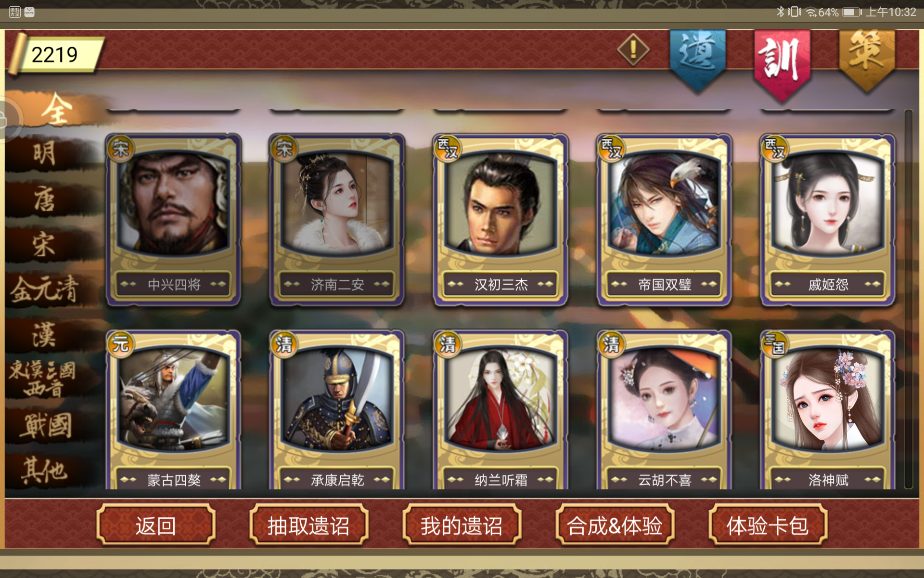Select the 其他 category filter

[x=45, y=471]
